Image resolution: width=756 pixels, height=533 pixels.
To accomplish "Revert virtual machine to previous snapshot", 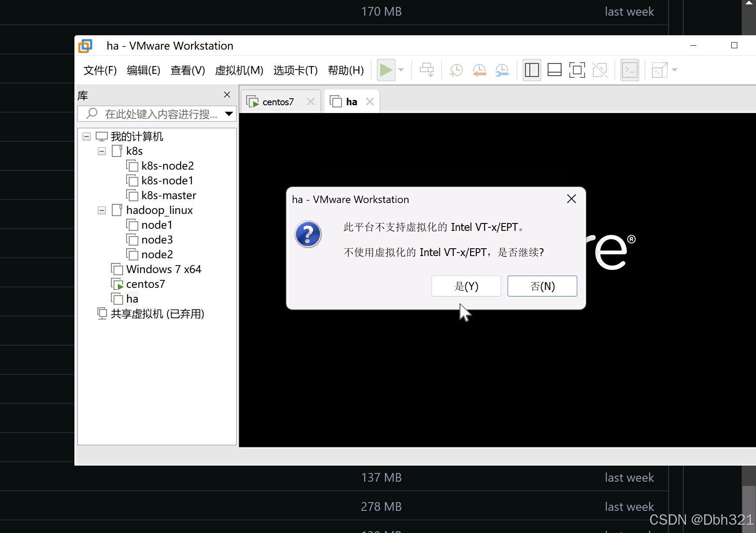I will (x=479, y=70).
